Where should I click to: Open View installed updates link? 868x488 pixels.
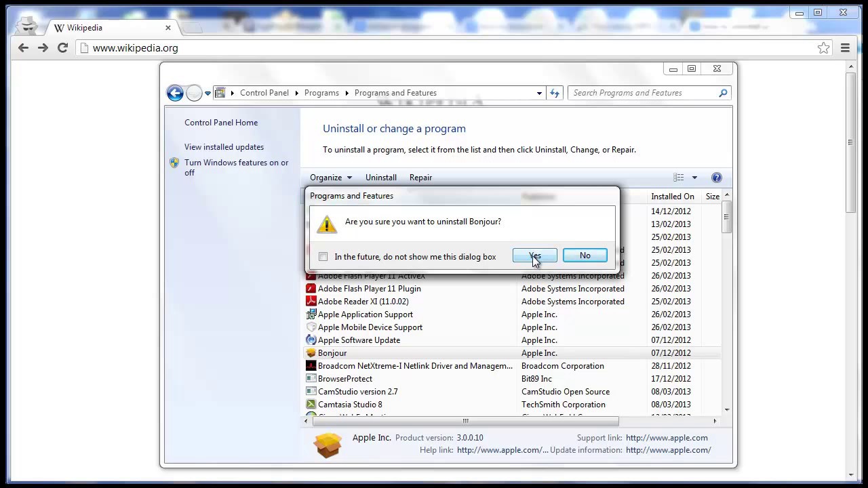point(224,147)
